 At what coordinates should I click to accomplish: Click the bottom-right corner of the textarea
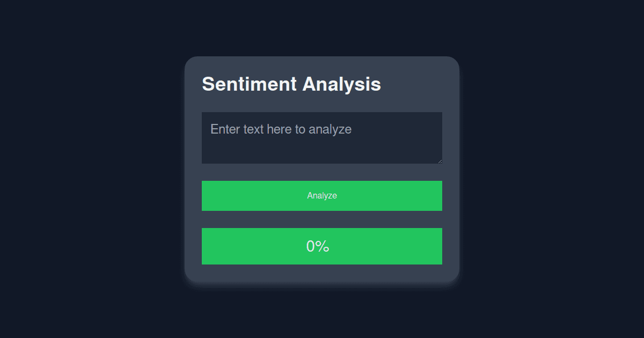(x=440, y=161)
